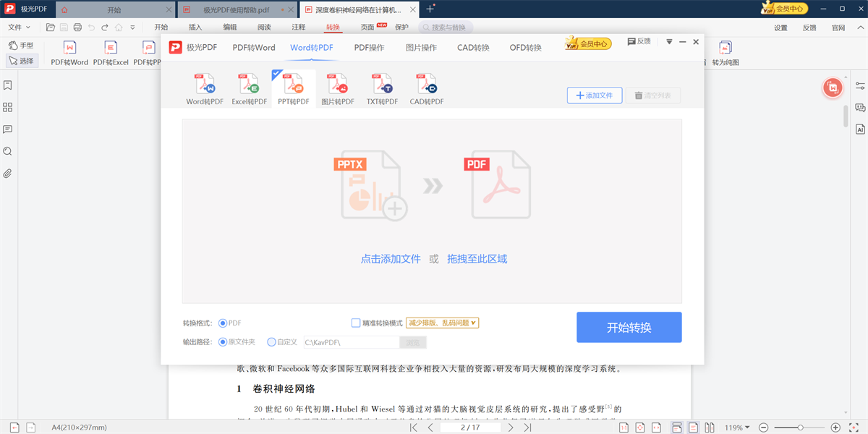Image resolution: width=868 pixels, height=434 pixels.
Task: Select the 图片转PDF conversion type
Action: pyautogui.click(x=337, y=87)
